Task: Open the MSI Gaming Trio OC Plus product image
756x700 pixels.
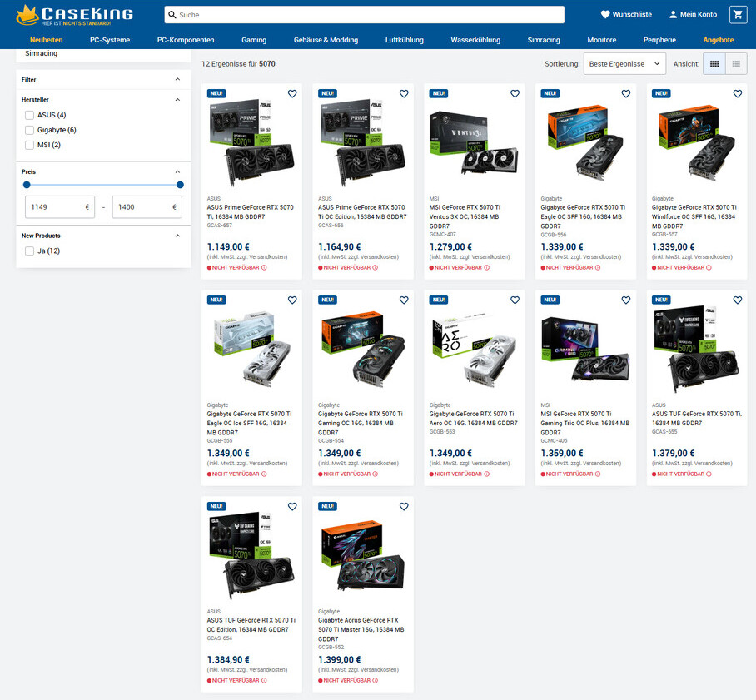Action: [585, 350]
